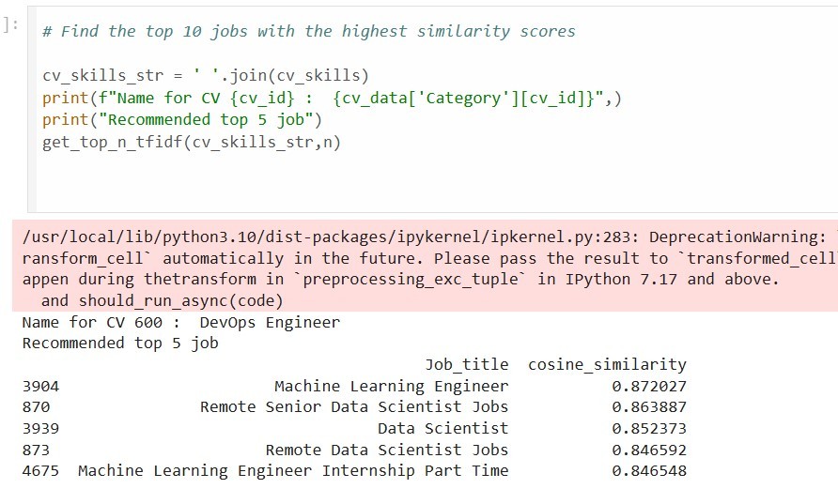Click the print line with cv_data Category
Viewport: 838px width, 504px height.
tap(332, 99)
